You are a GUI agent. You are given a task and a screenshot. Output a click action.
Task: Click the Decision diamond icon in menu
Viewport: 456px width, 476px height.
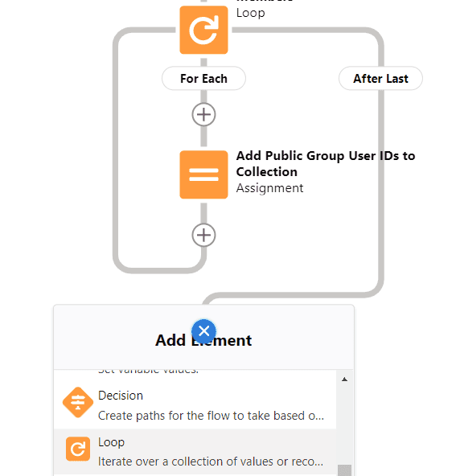[78, 403]
